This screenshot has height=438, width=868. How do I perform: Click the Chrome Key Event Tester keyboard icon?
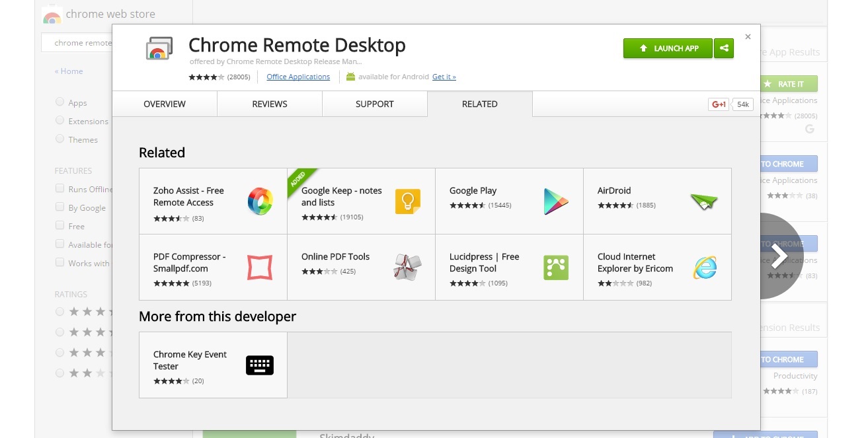(x=260, y=365)
